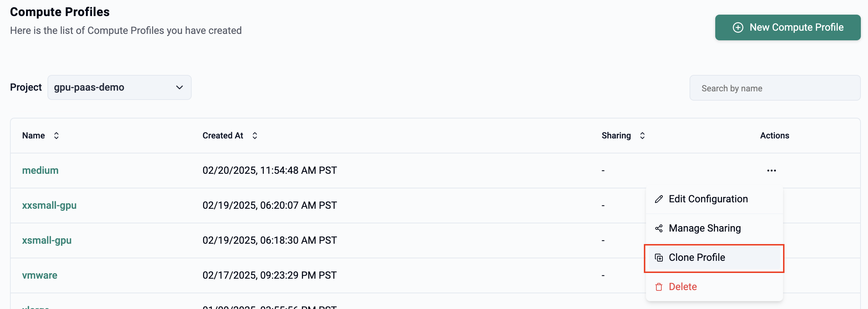Click the clone icon beside Clone Profile
Image resolution: width=868 pixels, height=309 pixels.
point(659,258)
